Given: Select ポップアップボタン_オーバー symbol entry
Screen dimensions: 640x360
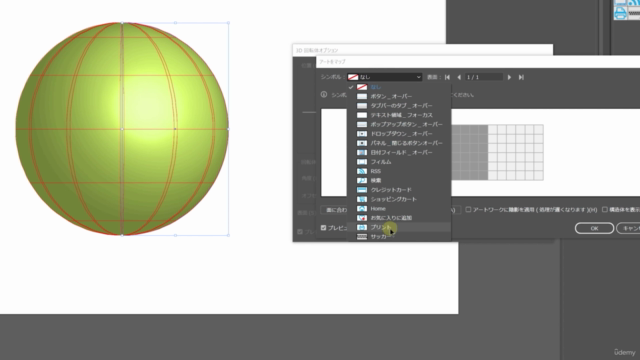Looking at the screenshot, I should click(x=399, y=124).
